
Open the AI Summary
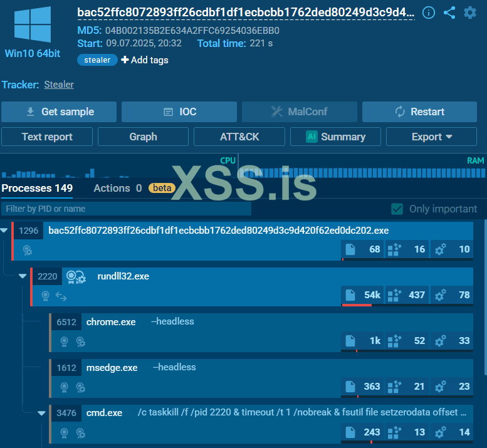[x=335, y=137]
